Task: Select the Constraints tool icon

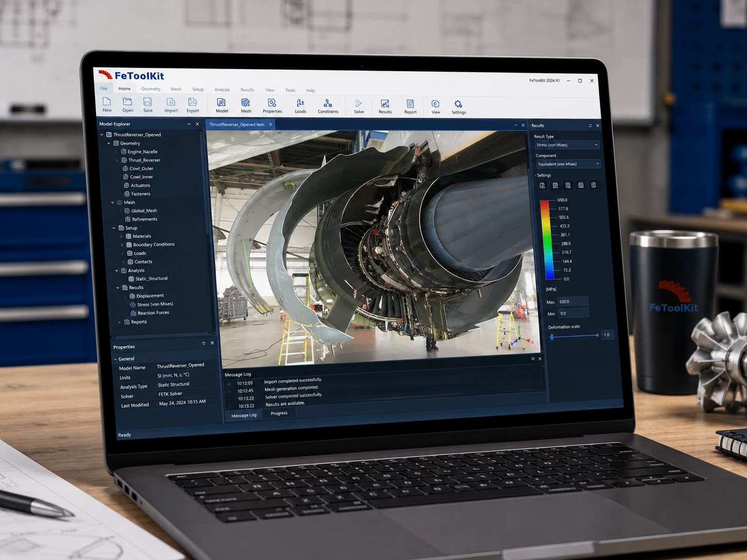Action: [x=328, y=107]
